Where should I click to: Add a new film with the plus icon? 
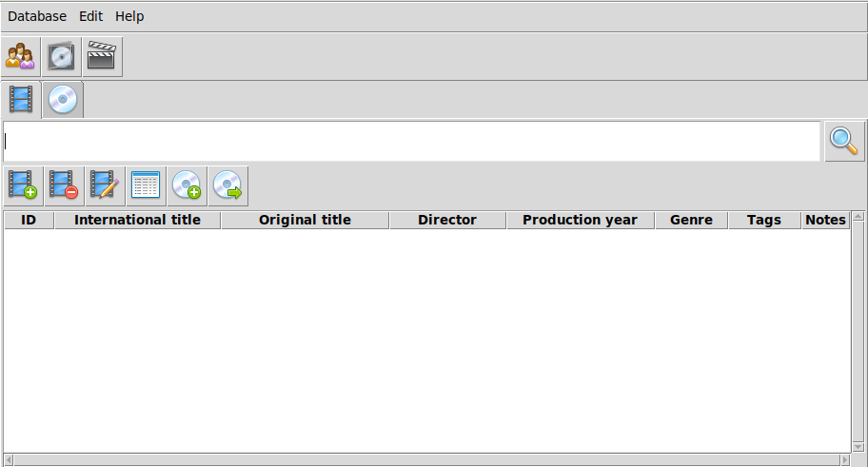[23, 185]
